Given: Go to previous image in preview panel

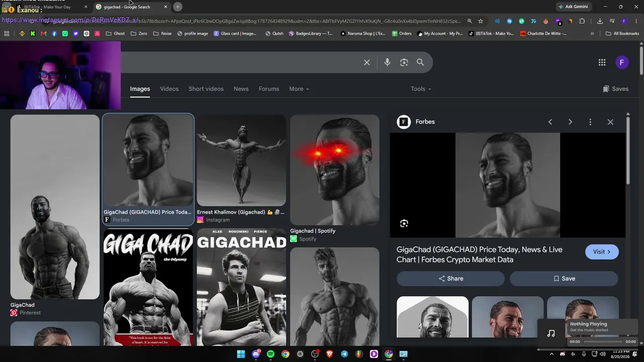Looking at the screenshot, I should point(550,122).
